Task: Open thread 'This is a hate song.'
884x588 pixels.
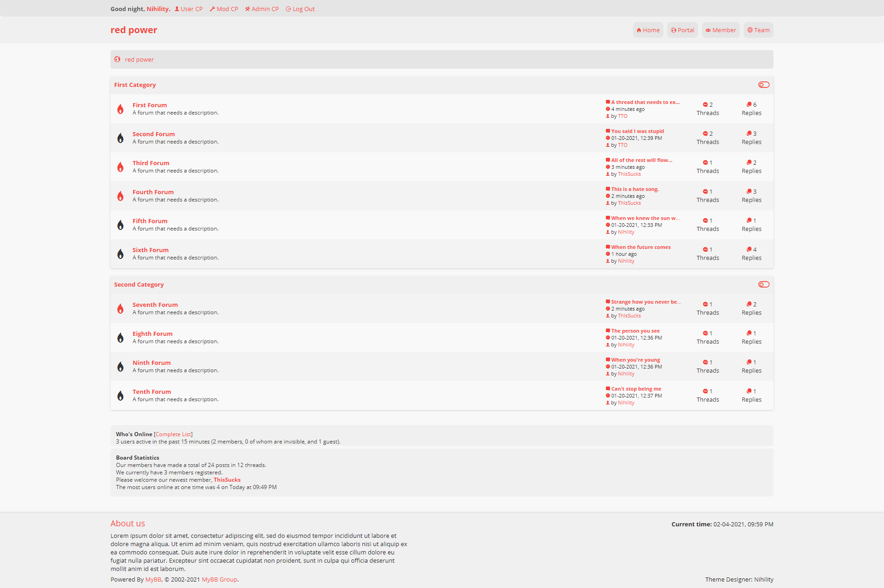Action: pos(634,189)
